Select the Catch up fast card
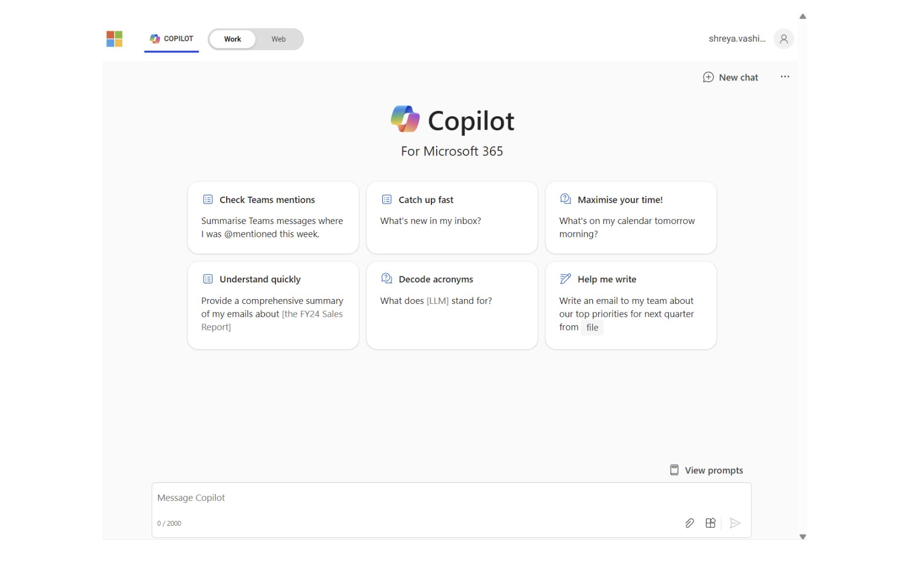This screenshot has width=924, height=567. (x=452, y=218)
